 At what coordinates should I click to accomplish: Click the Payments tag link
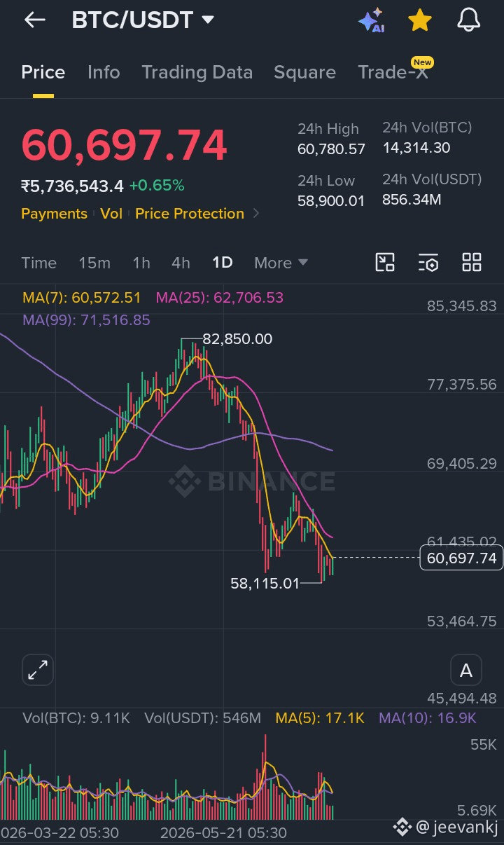tap(54, 214)
